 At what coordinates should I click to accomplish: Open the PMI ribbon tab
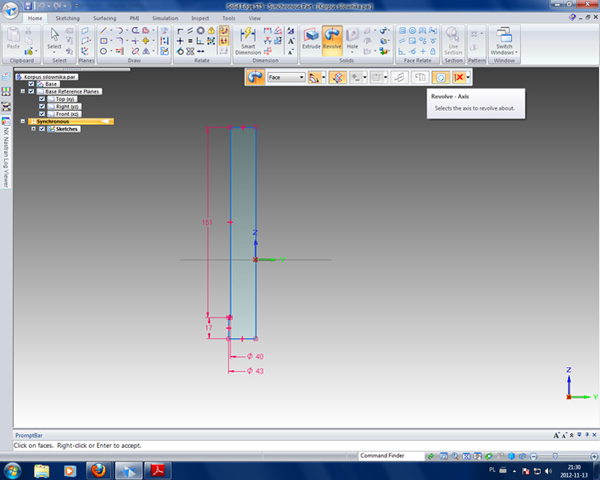(134, 18)
